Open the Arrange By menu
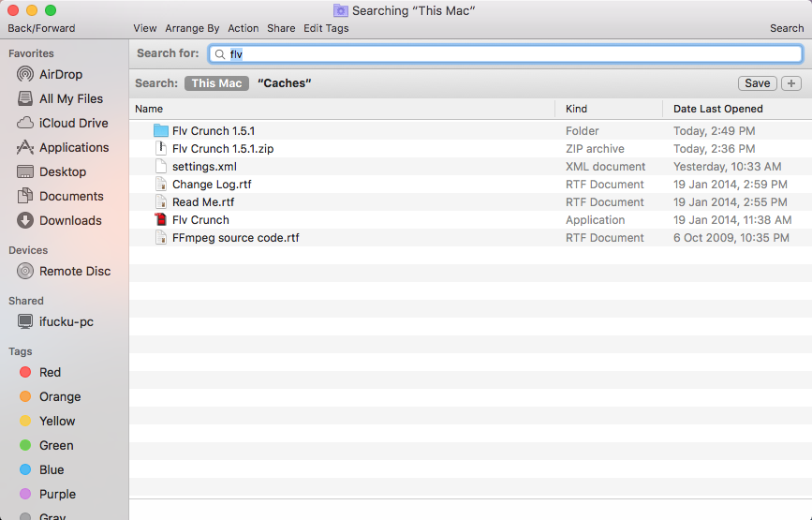 192,28
